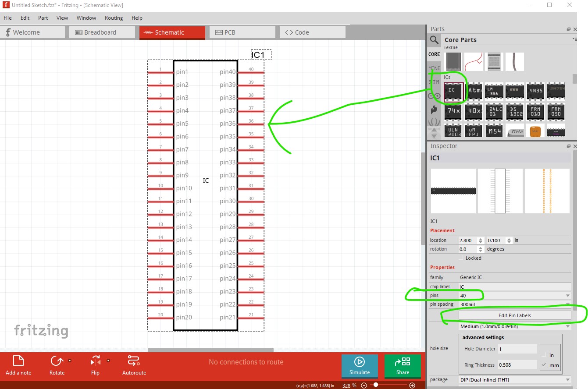The width and height of the screenshot is (588, 389).
Task: Click the breadboard view thumbnail in Inspector
Action: (453, 191)
